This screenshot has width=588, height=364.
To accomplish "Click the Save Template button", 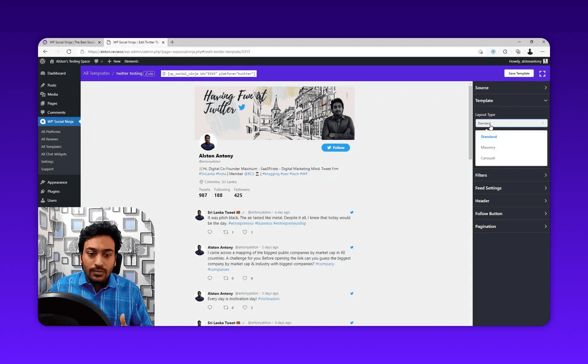I will (x=519, y=73).
